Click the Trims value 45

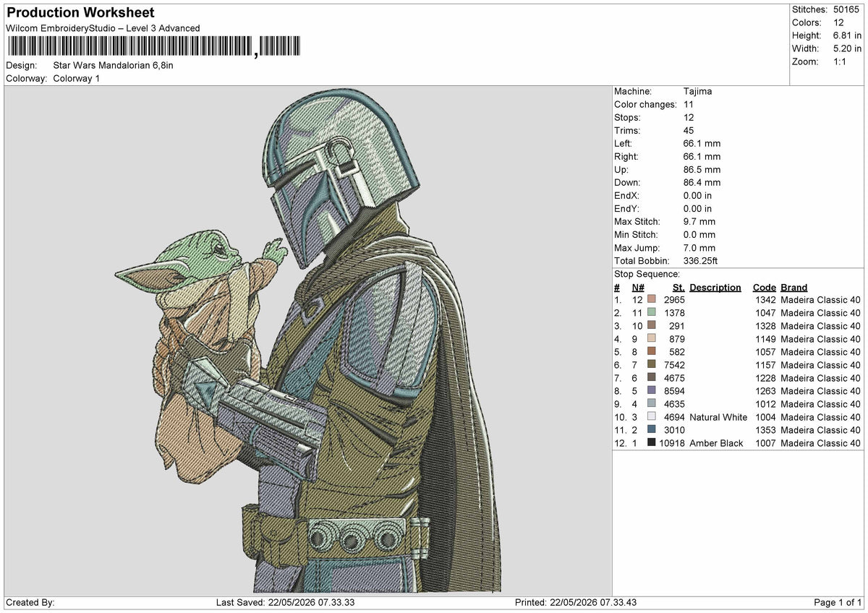pos(689,131)
